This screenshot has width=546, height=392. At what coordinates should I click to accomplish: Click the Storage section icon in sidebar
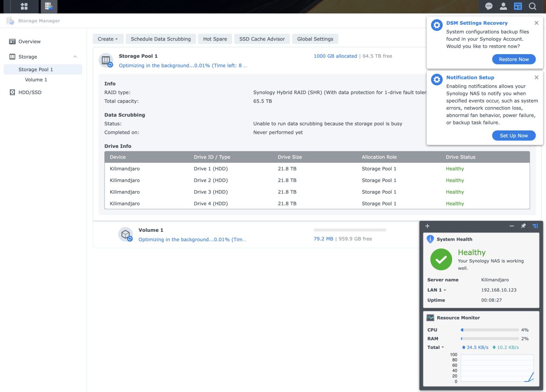tap(12, 57)
